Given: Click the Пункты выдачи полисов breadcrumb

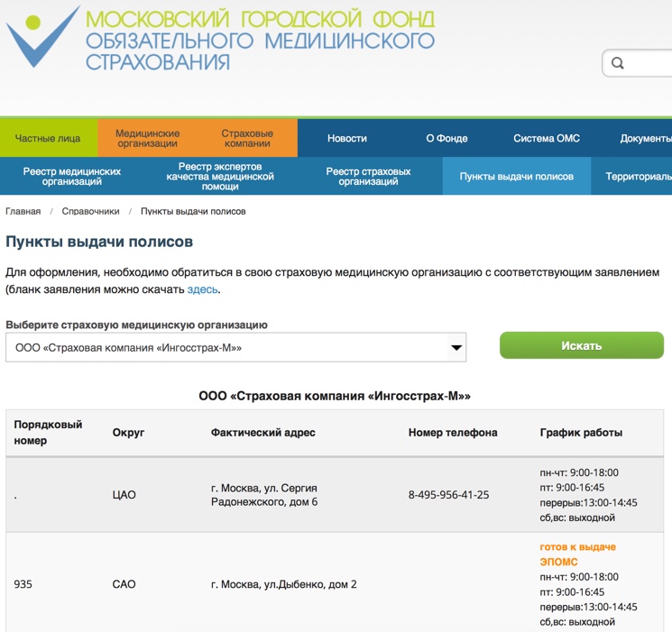Looking at the screenshot, I should (193, 211).
